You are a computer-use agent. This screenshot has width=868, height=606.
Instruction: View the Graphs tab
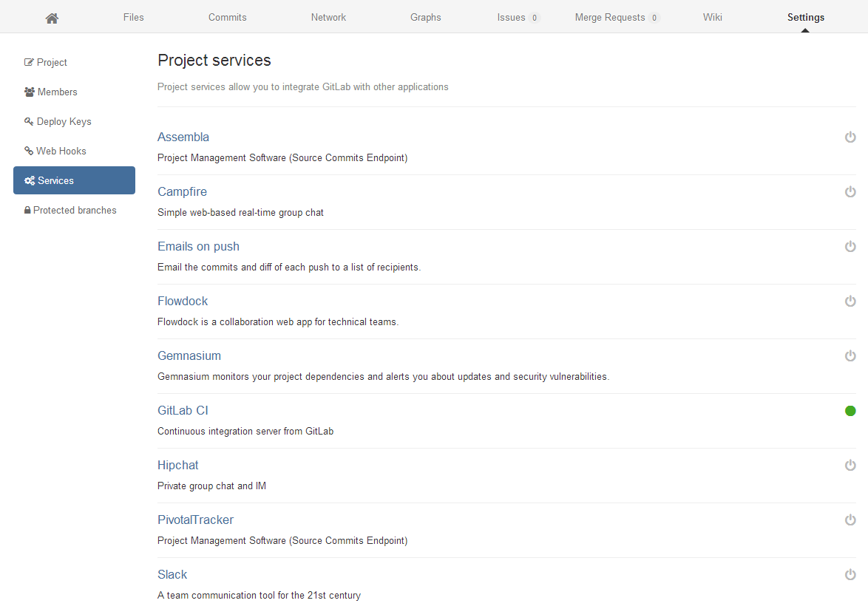point(426,17)
